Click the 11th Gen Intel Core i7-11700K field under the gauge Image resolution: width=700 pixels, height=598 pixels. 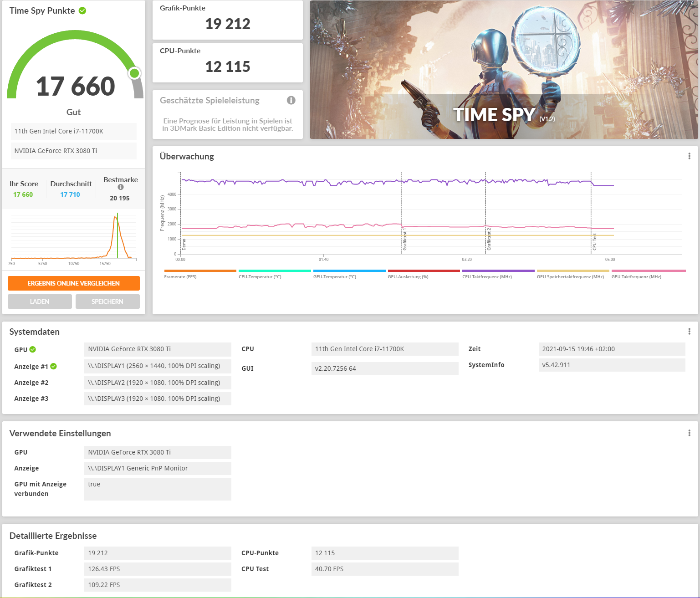[74, 131]
